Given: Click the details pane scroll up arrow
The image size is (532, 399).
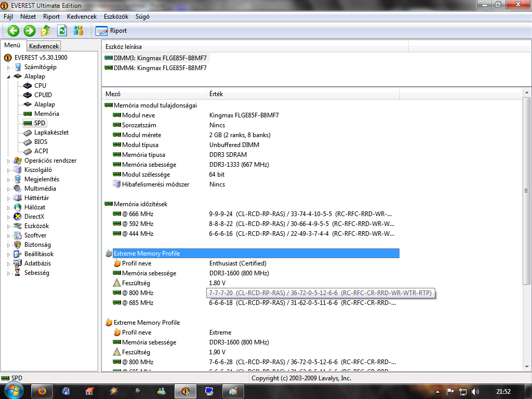Looking at the screenshot, I should click(x=527, y=92).
